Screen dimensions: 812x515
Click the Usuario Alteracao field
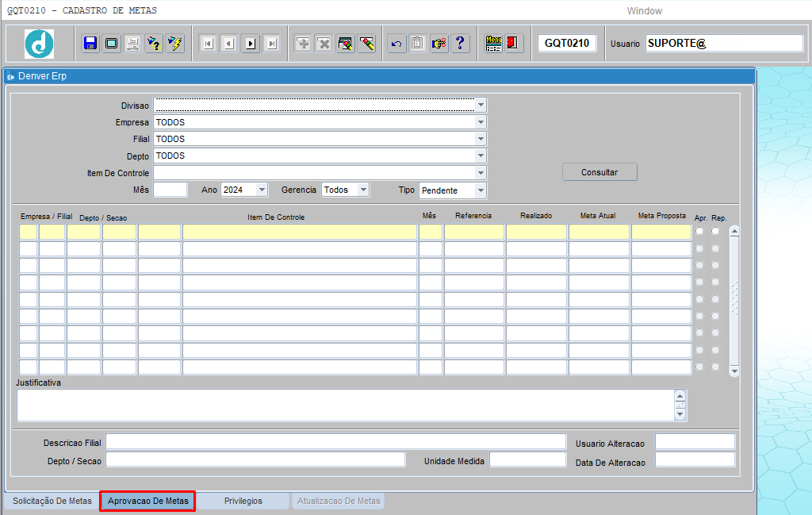click(x=695, y=442)
